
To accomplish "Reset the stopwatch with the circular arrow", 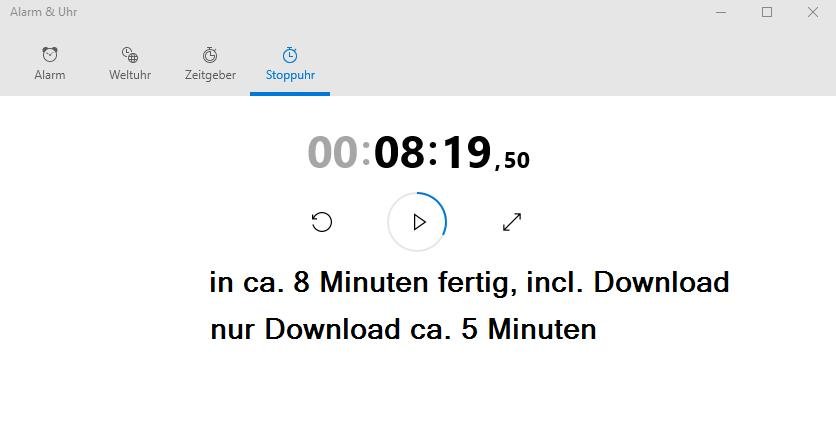I will pos(321,222).
